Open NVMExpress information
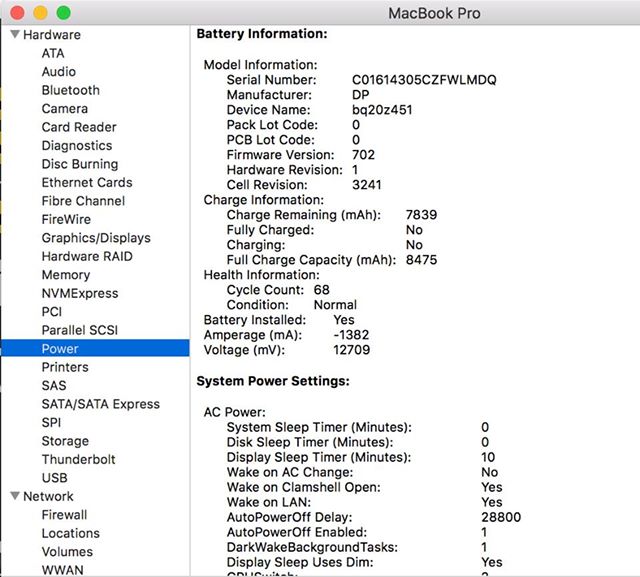 (80, 293)
